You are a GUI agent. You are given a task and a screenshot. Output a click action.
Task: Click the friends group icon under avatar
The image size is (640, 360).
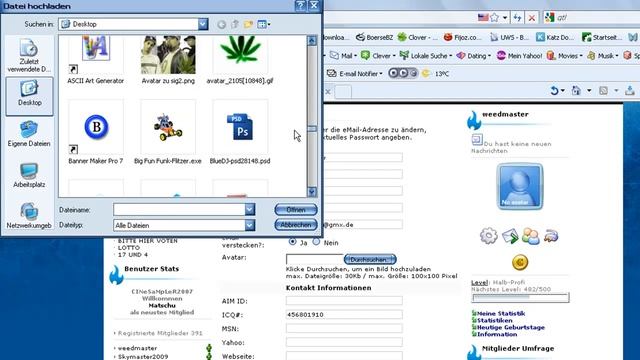pos(531,236)
